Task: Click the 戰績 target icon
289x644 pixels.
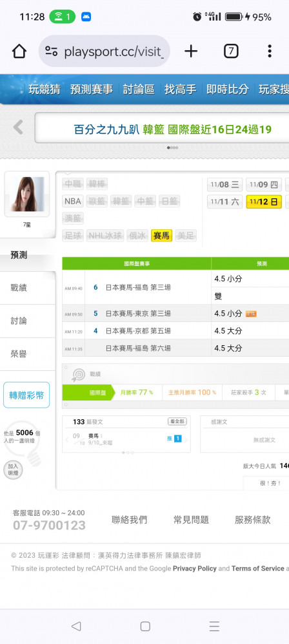Action: [78, 375]
